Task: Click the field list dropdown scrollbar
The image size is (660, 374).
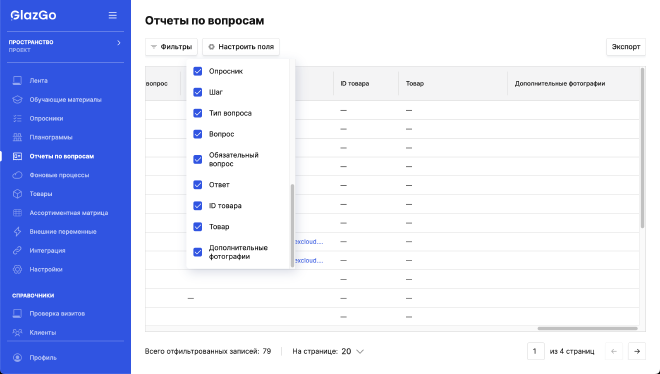Action: [292, 225]
